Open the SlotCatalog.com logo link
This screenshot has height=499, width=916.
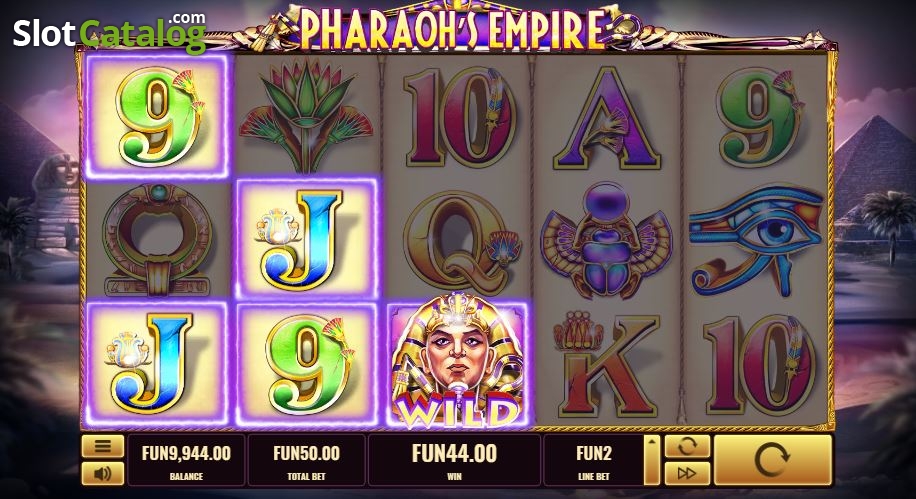point(109,32)
